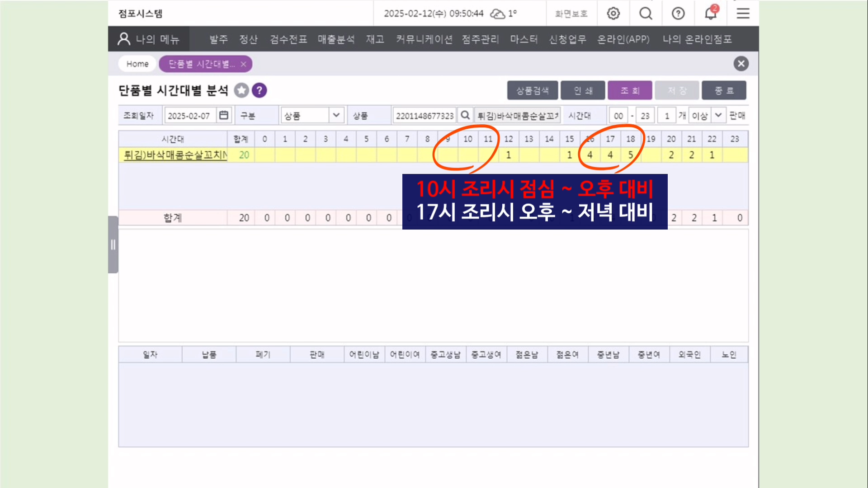Open the hamburger menu icon

(x=743, y=14)
